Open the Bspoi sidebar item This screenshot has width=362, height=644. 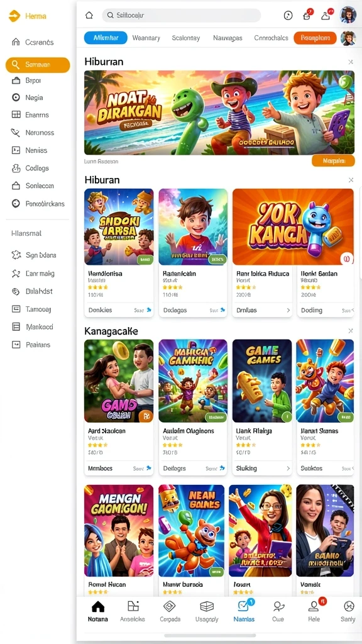click(26, 80)
